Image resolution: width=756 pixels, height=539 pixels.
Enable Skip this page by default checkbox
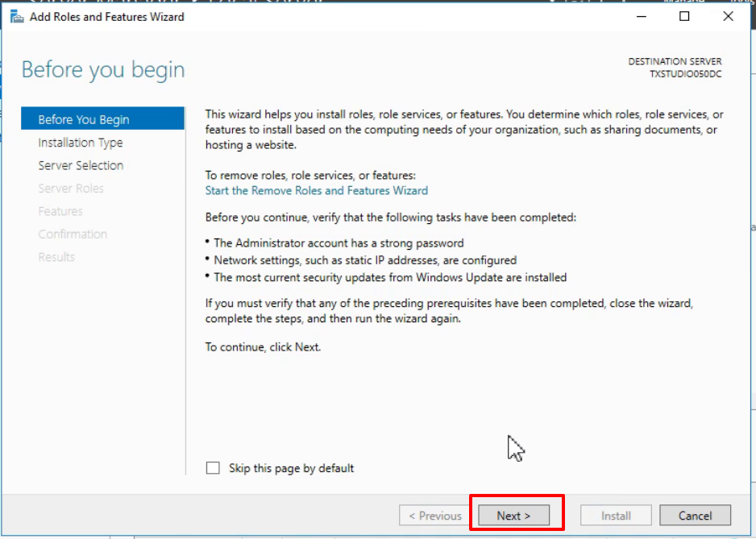click(213, 467)
